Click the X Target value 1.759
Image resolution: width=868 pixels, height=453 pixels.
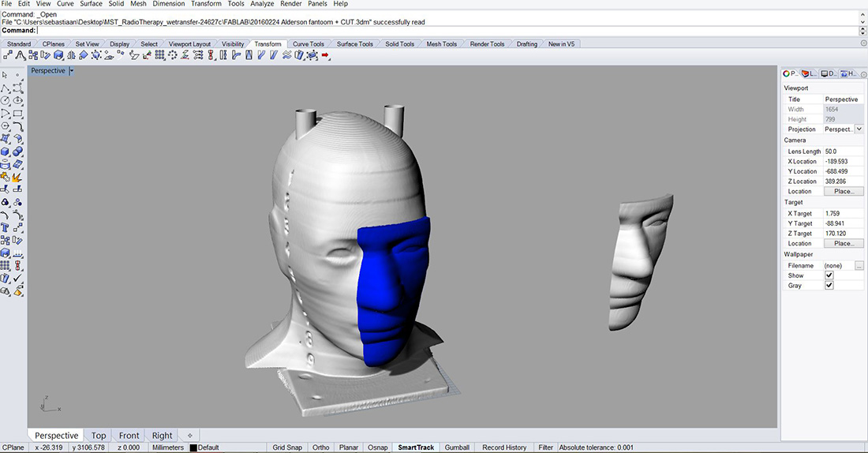click(x=844, y=213)
